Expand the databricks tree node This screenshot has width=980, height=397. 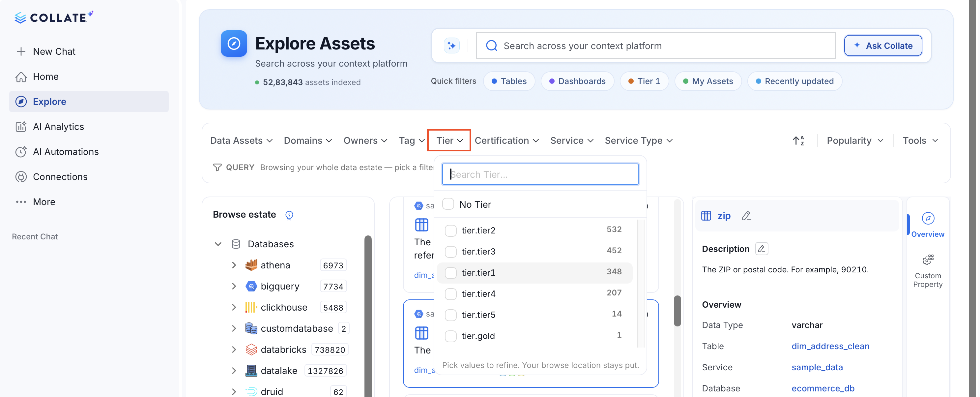click(234, 350)
